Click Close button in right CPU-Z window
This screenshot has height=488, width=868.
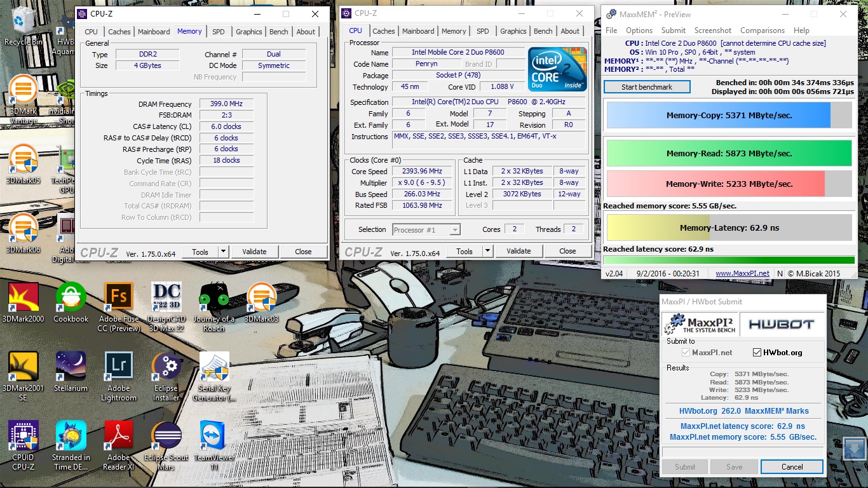567,251
